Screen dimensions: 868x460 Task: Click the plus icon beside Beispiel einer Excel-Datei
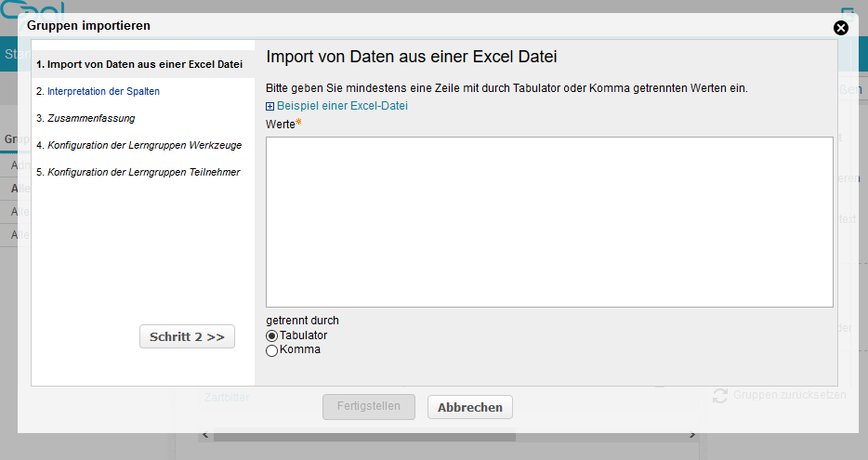[x=270, y=107]
